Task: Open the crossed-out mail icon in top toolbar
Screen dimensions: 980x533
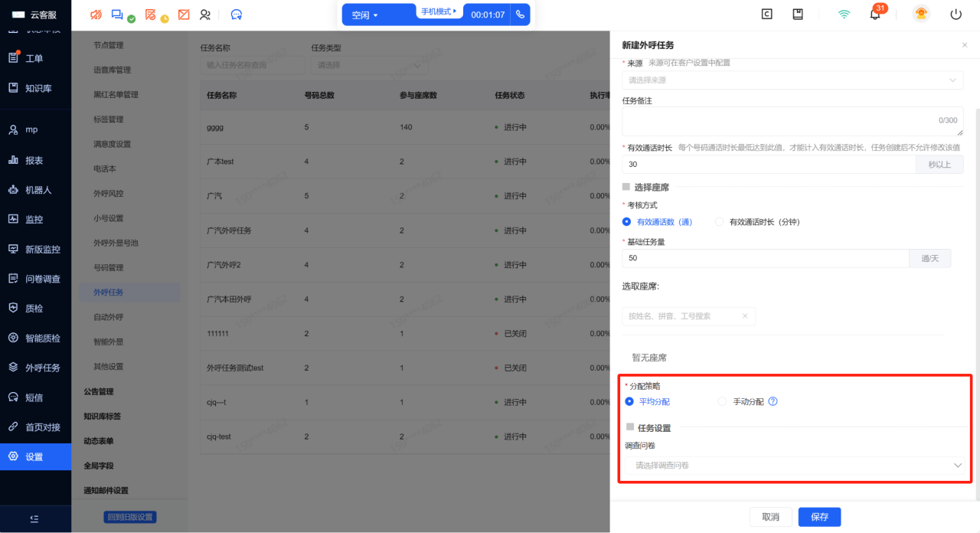Action: tap(184, 15)
